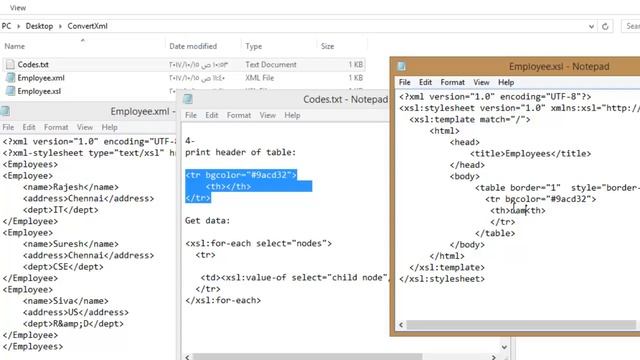Image resolution: width=640 pixels, height=360 pixels.
Task: Click ConvertXml in the breadcrumb path
Action: click(87, 26)
